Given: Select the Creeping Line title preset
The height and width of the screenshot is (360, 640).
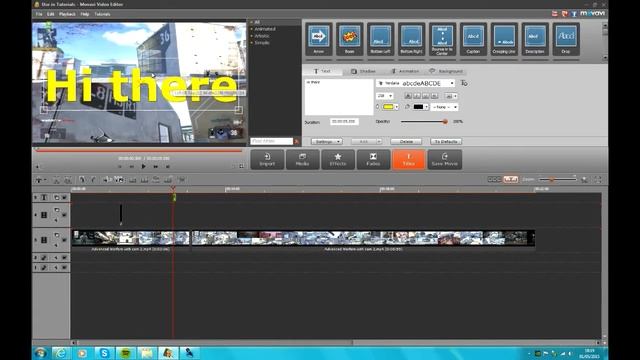Looking at the screenshot, I should pyautogui.click(x=504, y=39).
